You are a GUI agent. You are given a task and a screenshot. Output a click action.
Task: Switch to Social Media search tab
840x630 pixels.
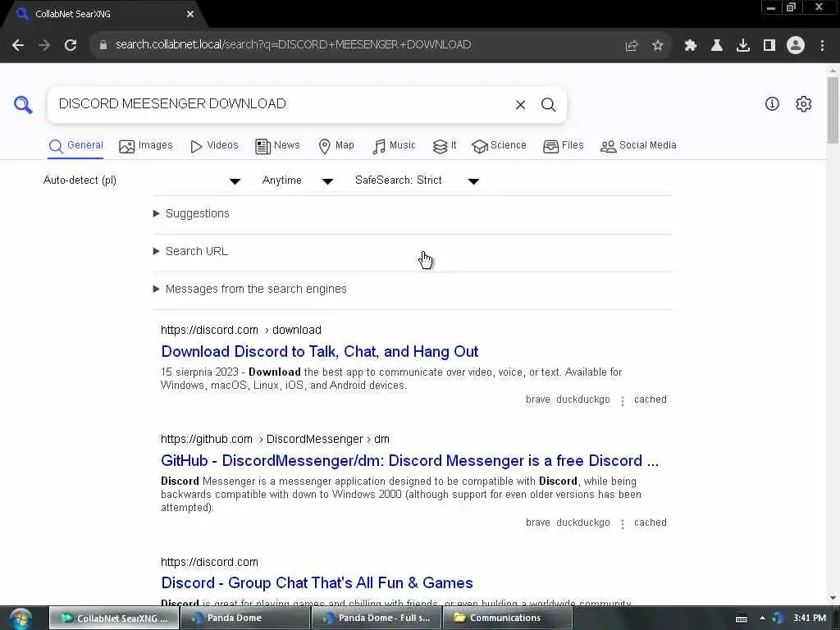tap(638, 146)
